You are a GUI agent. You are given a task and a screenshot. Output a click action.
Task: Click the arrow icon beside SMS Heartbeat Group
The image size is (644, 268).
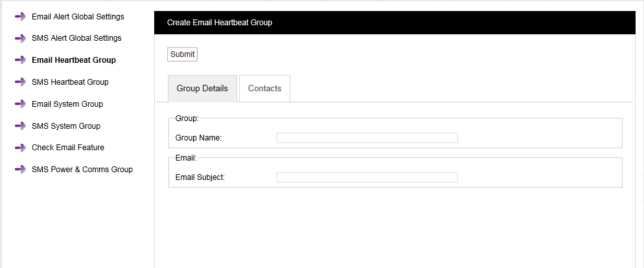coord(20,82)
